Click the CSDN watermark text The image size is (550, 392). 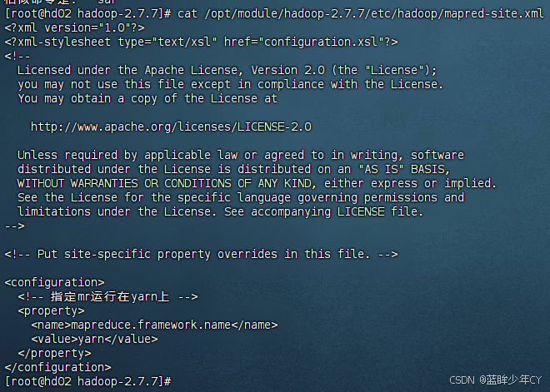[496, 380]
